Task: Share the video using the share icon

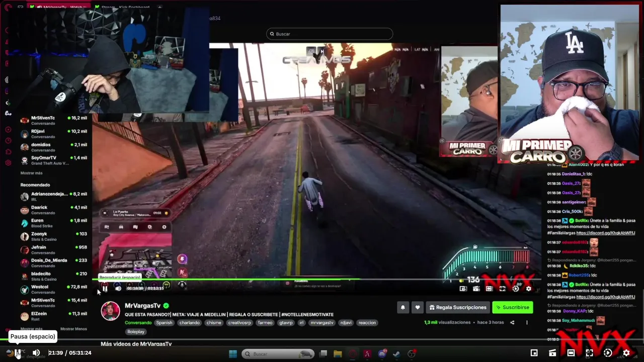Action: click(512, 323)
